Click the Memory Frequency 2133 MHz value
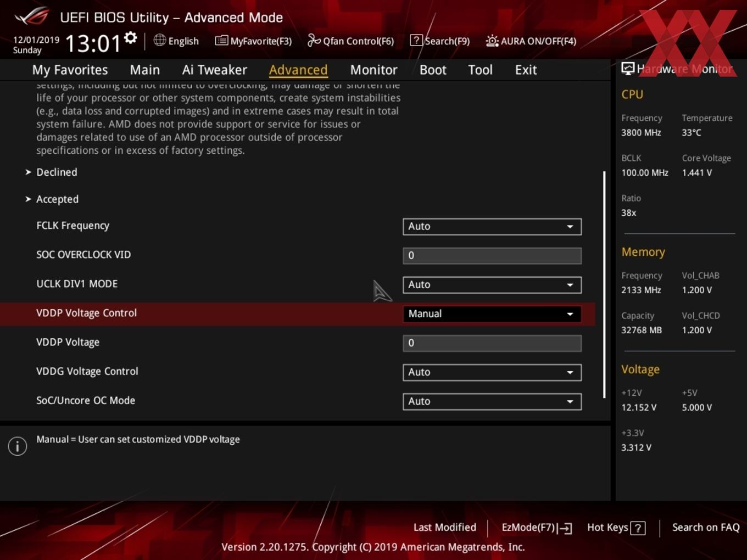 click(x=641, y=290)
